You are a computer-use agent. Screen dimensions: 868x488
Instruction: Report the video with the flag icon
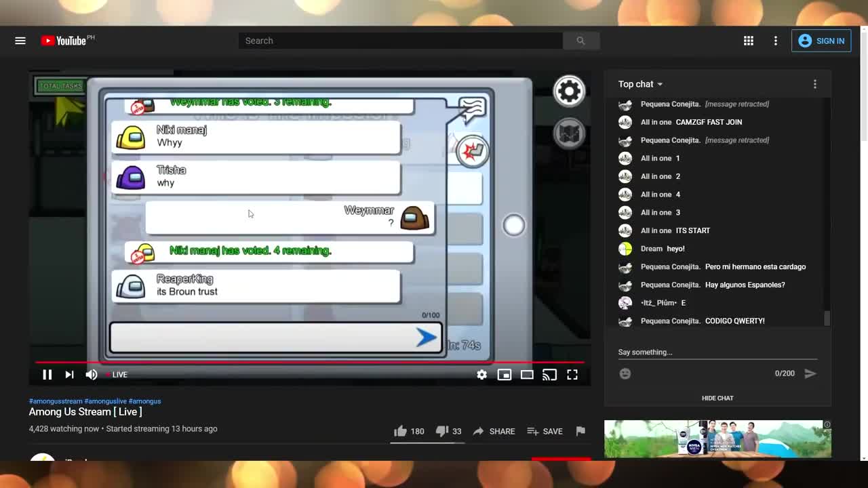[580, 431]
